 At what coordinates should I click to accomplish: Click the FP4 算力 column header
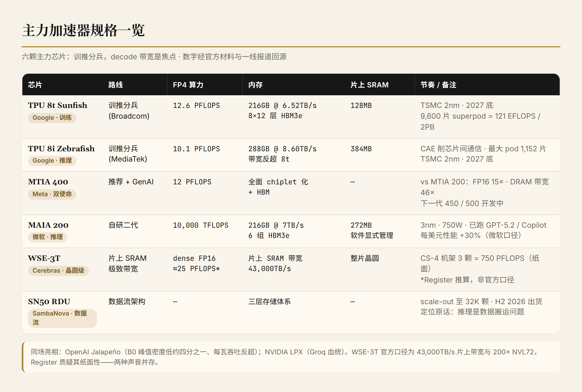(x=188, y=85)
